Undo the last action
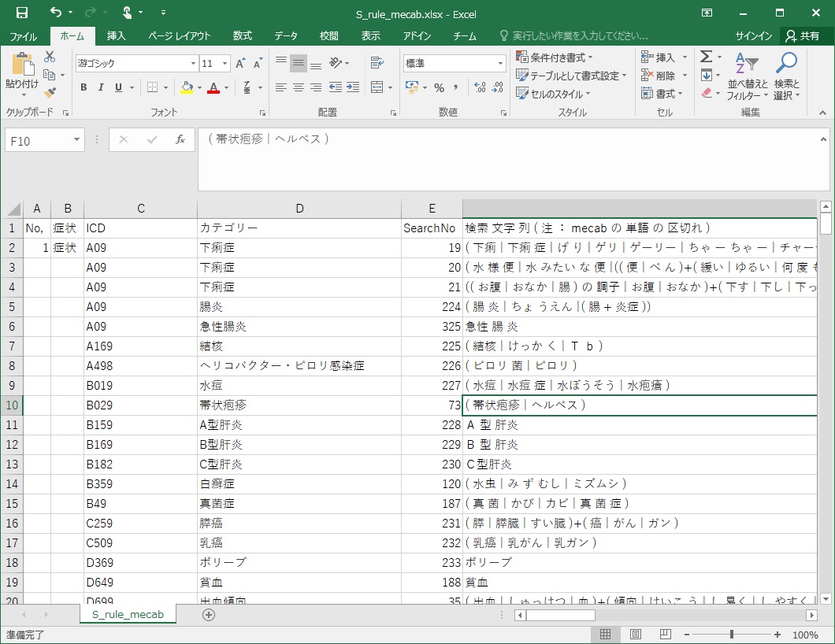This screenshot has width=835, height=644. [x=56, y=13]
